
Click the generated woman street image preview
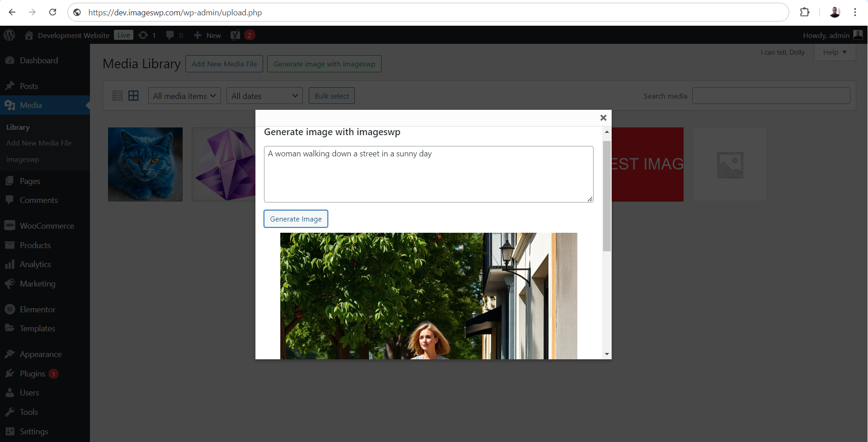click(x=429, y=296)
